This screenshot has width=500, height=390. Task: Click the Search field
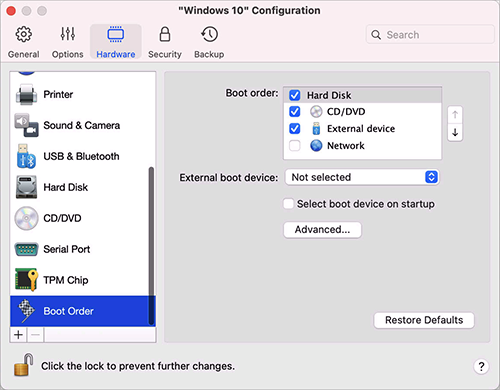(x=430, y=34)
